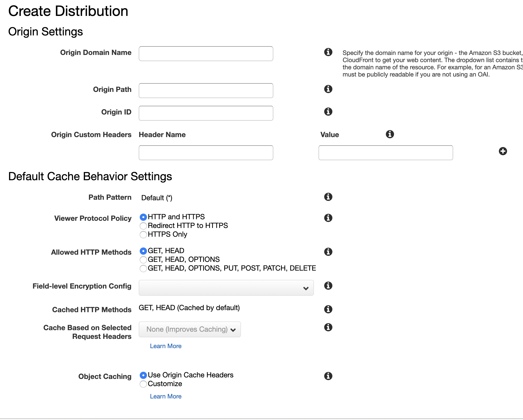The width and height of the screenshot is (523, 420).
Task: Click the Object Caching label
Action: coord(105,376)
